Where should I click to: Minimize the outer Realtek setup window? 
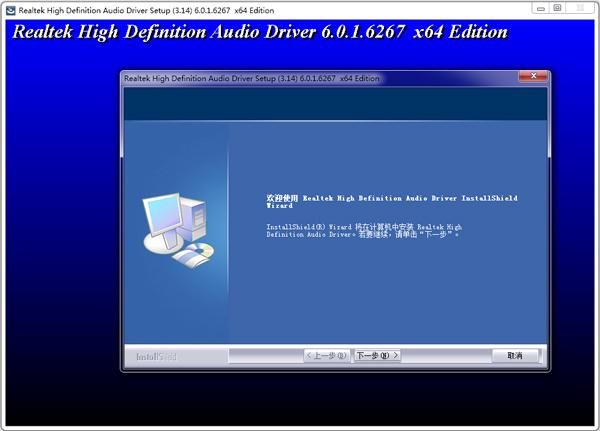[x=540, y=8]
